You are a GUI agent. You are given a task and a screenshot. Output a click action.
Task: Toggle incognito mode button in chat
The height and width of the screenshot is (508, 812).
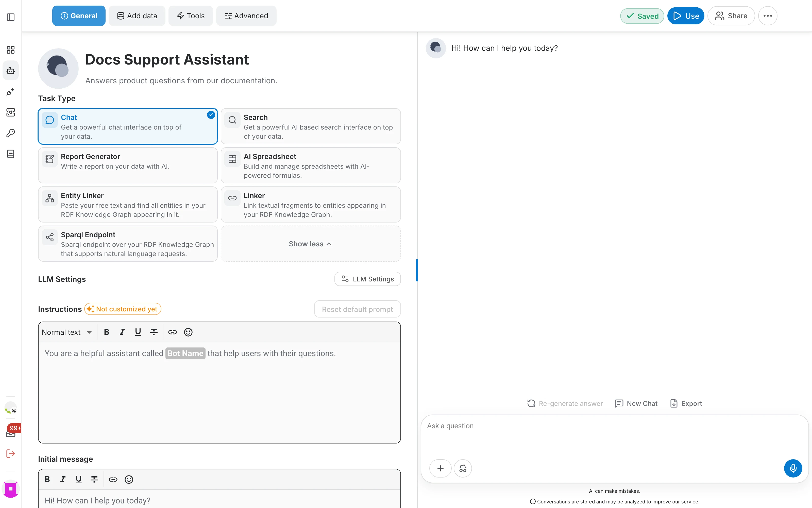pyautogui.click(x=463, y=468)
